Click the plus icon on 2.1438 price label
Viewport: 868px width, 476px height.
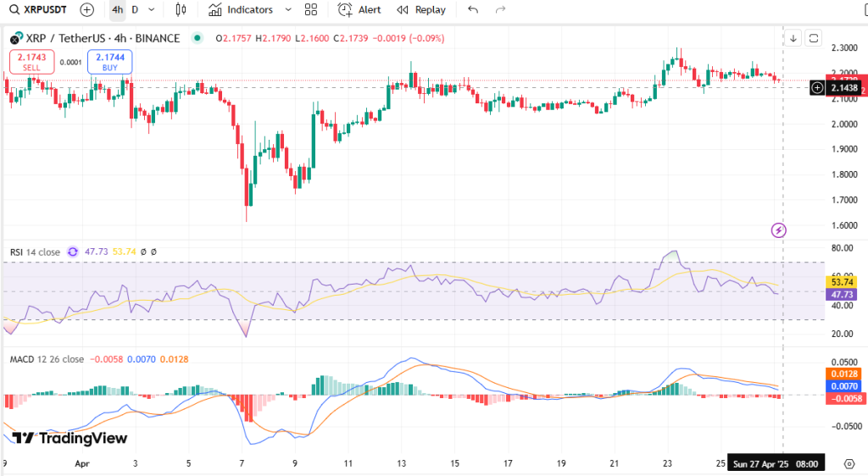817,88
